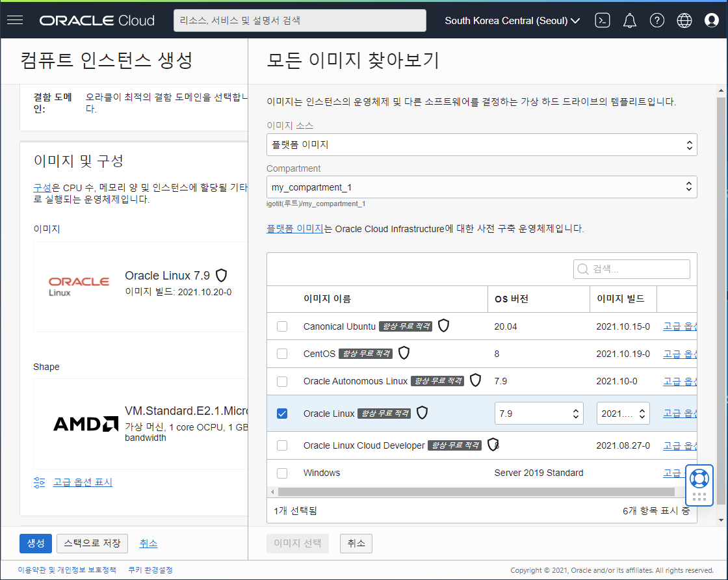
Task: Open the 고급 옵션 표시 link
Action: [x=83, y=482]
